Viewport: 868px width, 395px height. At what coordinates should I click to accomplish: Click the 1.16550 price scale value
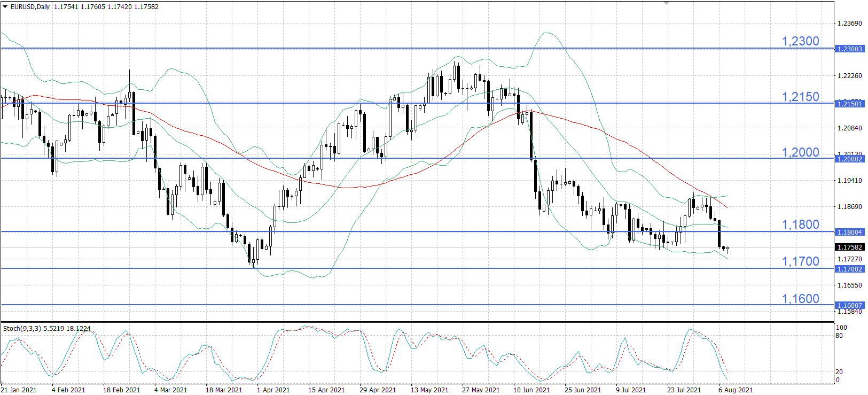click(x=850, y=285)
